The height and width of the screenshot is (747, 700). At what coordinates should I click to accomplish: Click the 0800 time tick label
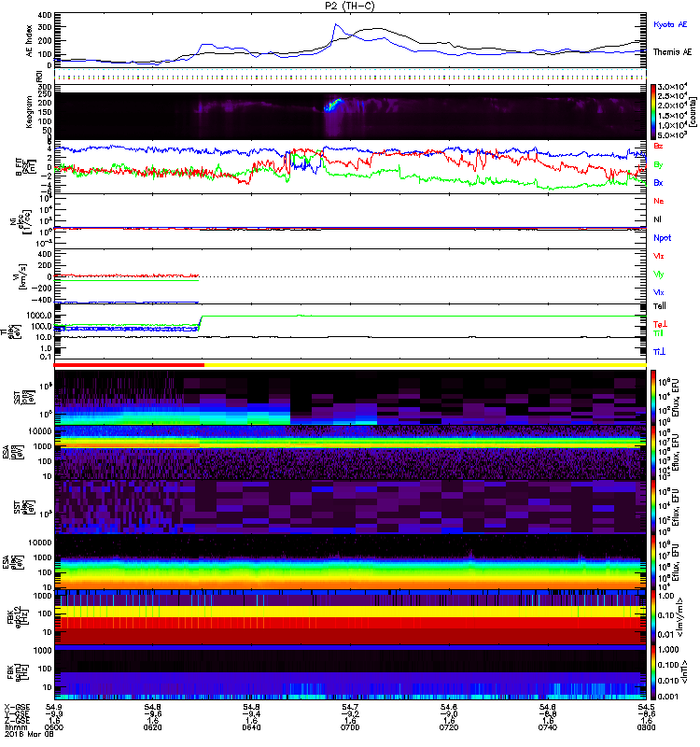tap(646, 727)
